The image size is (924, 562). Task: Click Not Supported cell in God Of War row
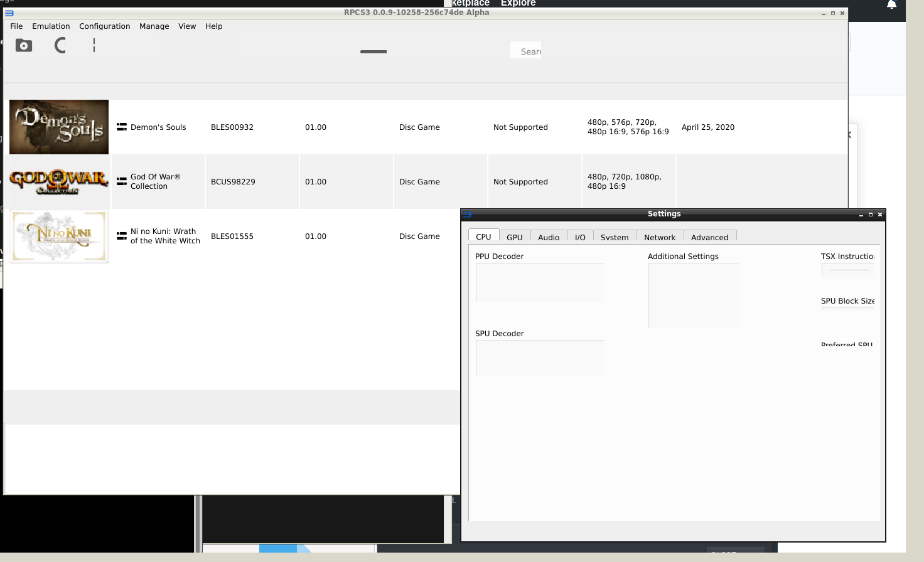coord(520,181)
